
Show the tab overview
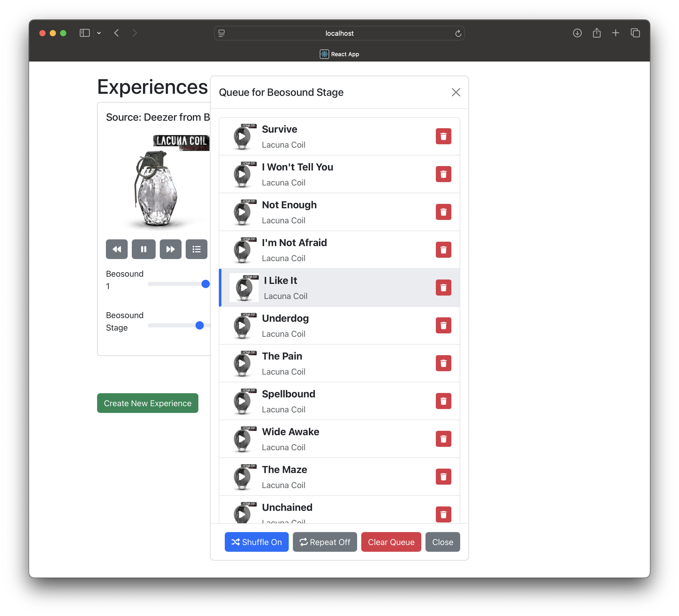pyautogui.click(x=635, y=33)
